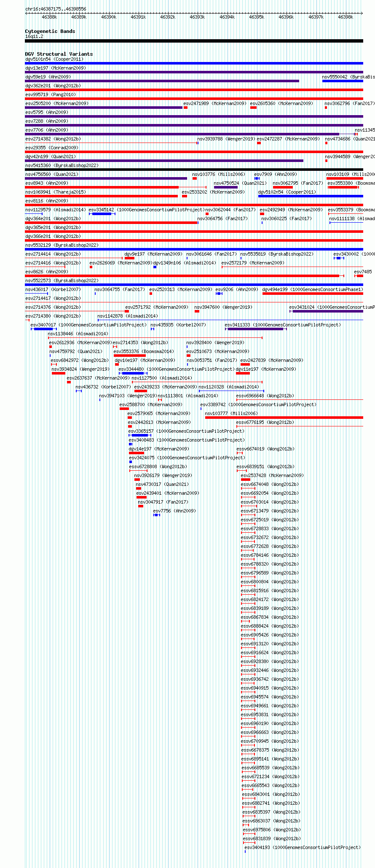Select esv3553376 (Boomsma2014) variant
The image size is (375, 868).
click(x=144, y=352)
